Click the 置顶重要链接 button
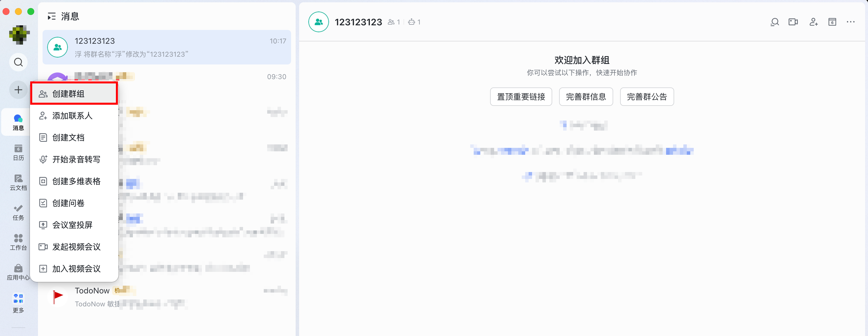Image resolution: width=868 pixels, height=336 pixels. click(521, 97)
